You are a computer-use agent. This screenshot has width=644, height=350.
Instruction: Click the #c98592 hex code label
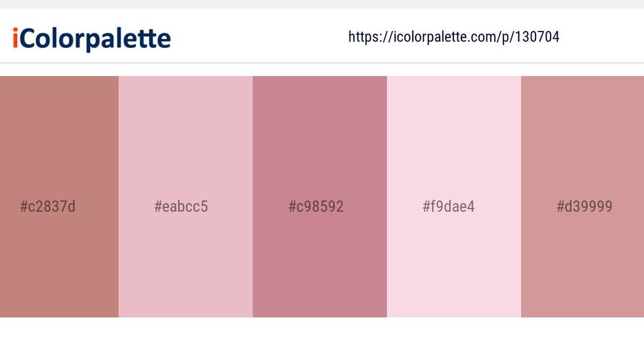[x=316, y=207]
